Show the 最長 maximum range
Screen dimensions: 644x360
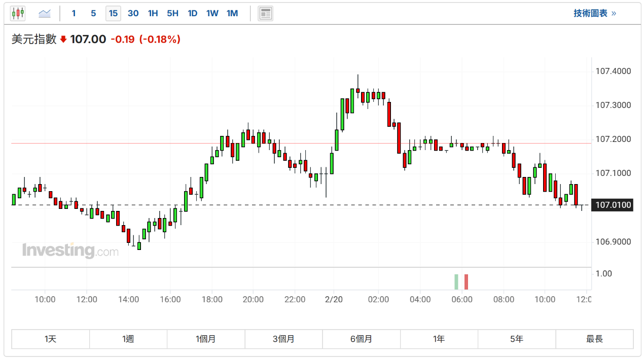click(x=594, y=339)
